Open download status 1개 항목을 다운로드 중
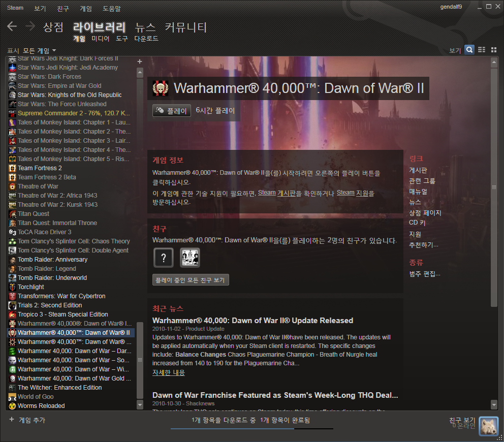 pos(224,420)
